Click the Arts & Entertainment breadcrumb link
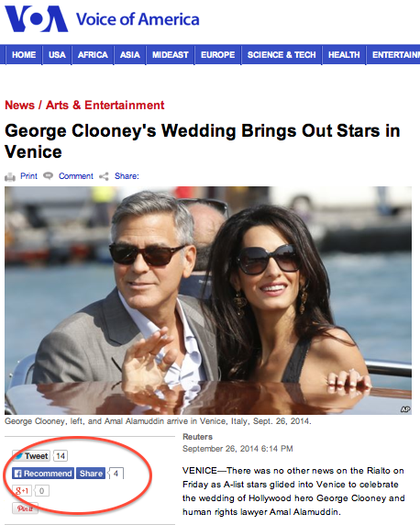Screen dimensions: 420x525 (105, 106)
